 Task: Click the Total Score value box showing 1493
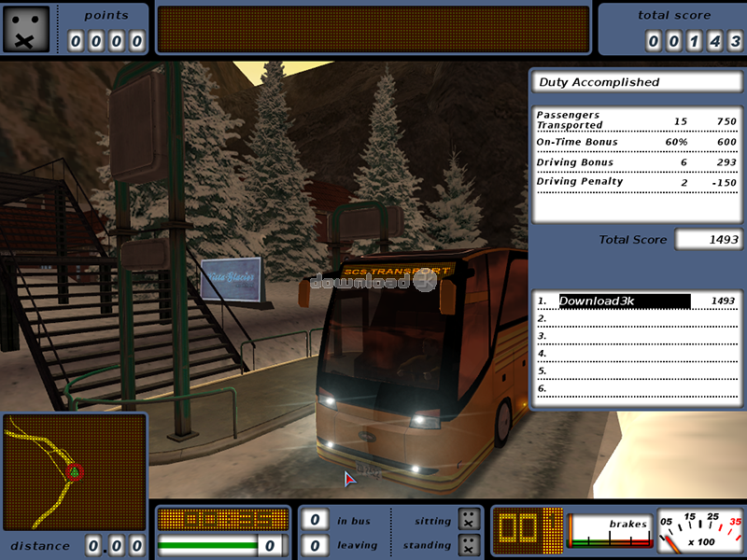[711, 240]
